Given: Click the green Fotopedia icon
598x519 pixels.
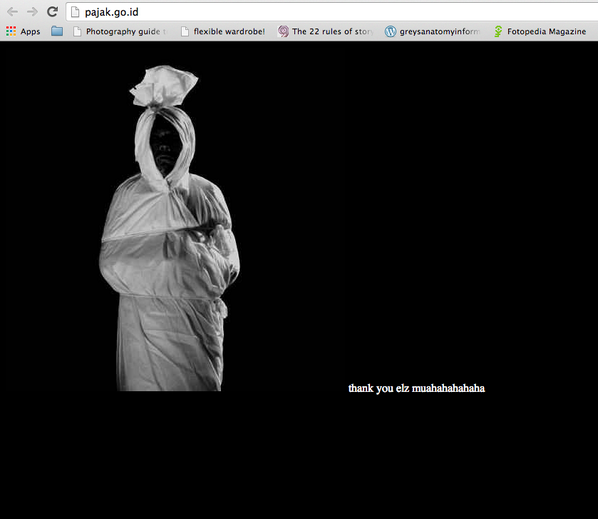Looking at the screenshot, I should (x=498, y=31).
